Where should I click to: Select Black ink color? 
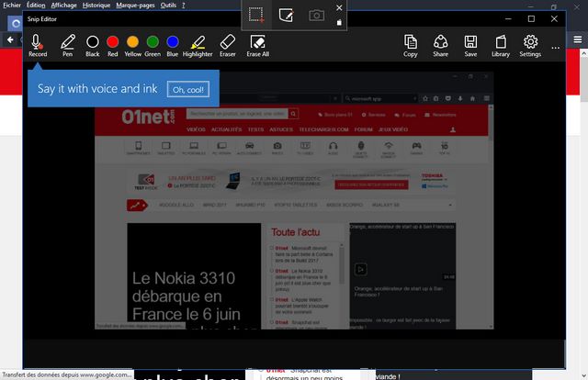(92, 42)
